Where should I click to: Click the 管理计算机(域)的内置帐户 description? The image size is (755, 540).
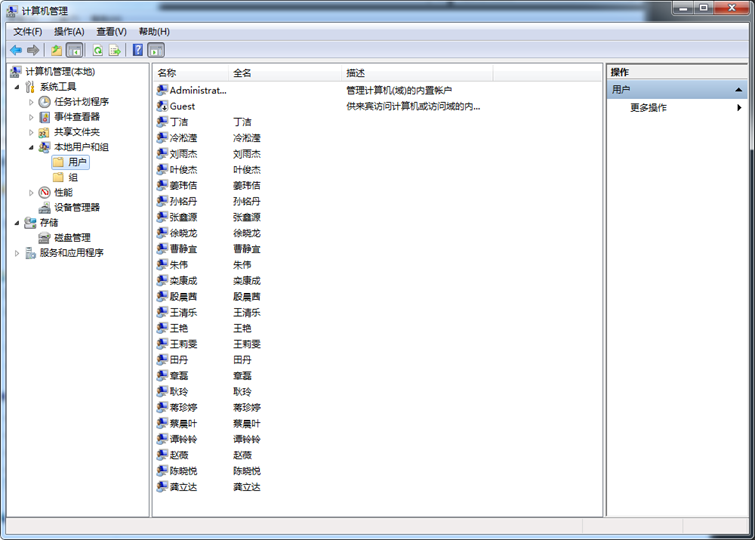pos(399,90)
